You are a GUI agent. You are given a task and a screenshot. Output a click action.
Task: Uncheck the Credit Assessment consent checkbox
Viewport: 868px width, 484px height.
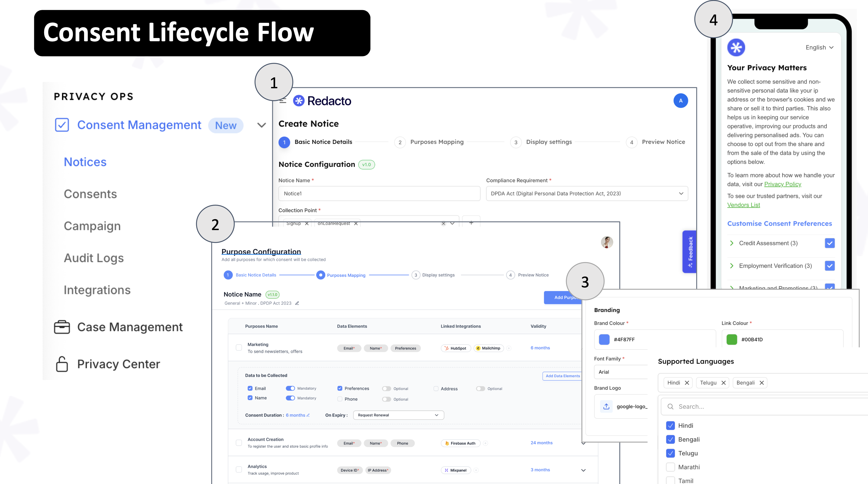(829, 243)
